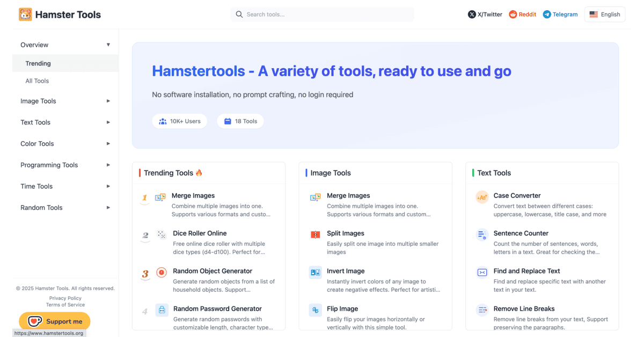644x337 pixels.
Task: Click the Random Password Generator icon
Action: pos(162,310)
